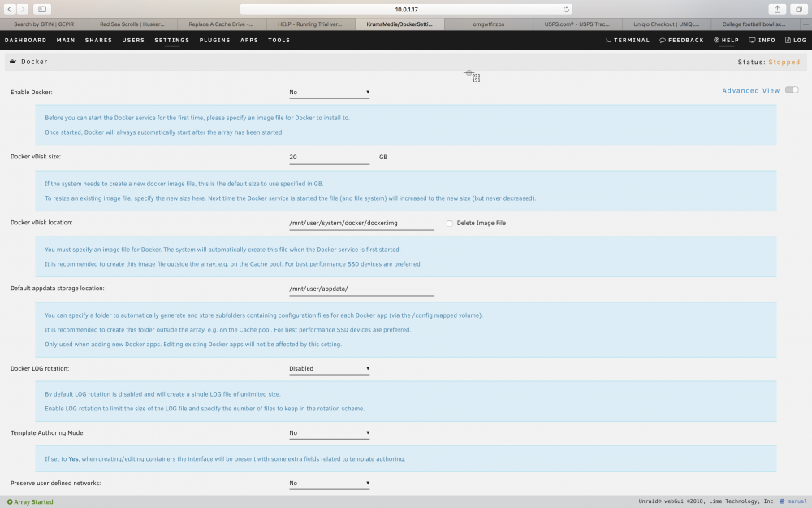Screen dimensions: 812x508
Task: Click Default appdata storage location field
Action: [x=361, y=289]
